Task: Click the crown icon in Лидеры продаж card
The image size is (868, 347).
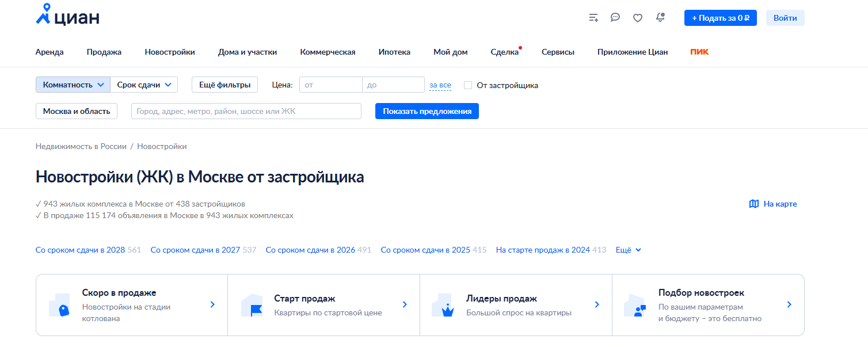Action: 443,305
